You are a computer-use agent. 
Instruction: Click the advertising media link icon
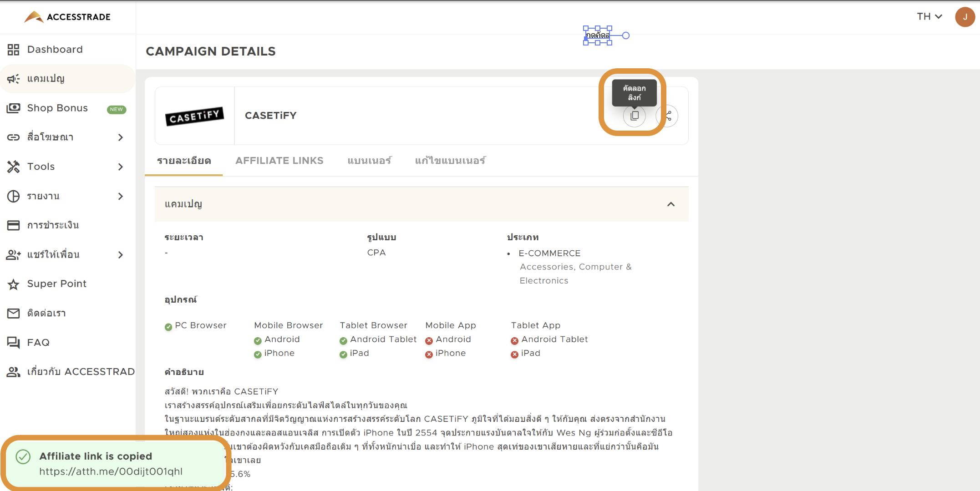pyautogui.click(x=13, y=137)
